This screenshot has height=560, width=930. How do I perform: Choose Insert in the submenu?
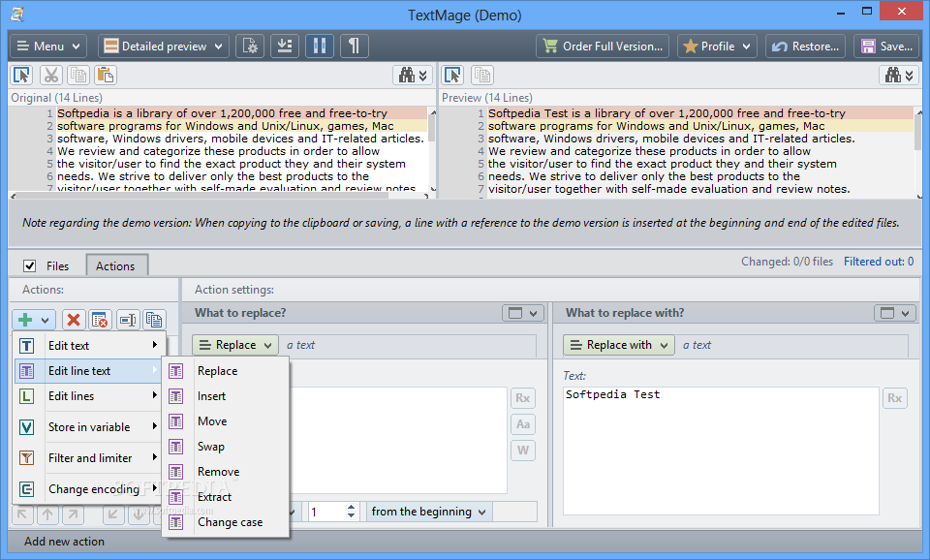[226, 395]
